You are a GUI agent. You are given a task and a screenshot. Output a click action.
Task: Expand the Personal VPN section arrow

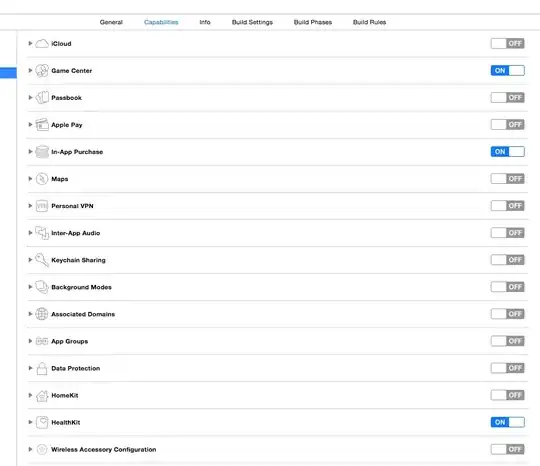pyautogui.click(x=30, y=206)
